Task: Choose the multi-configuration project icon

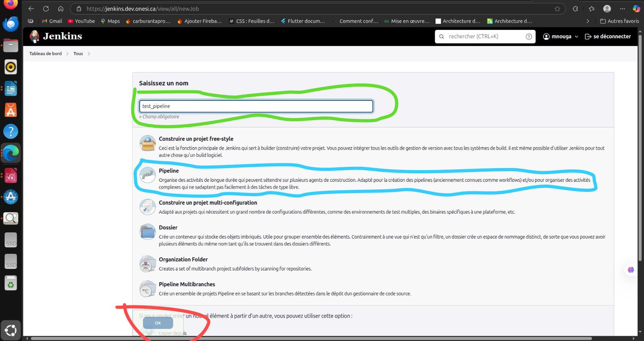Action: coord(148,207)
